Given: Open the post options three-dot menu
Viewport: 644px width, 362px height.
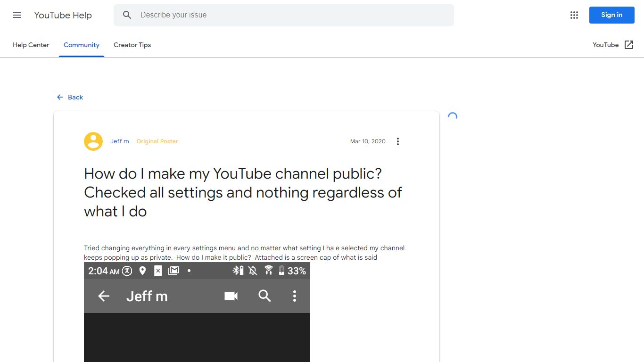Looking at the screenshot, I should [x=398, y=141].
